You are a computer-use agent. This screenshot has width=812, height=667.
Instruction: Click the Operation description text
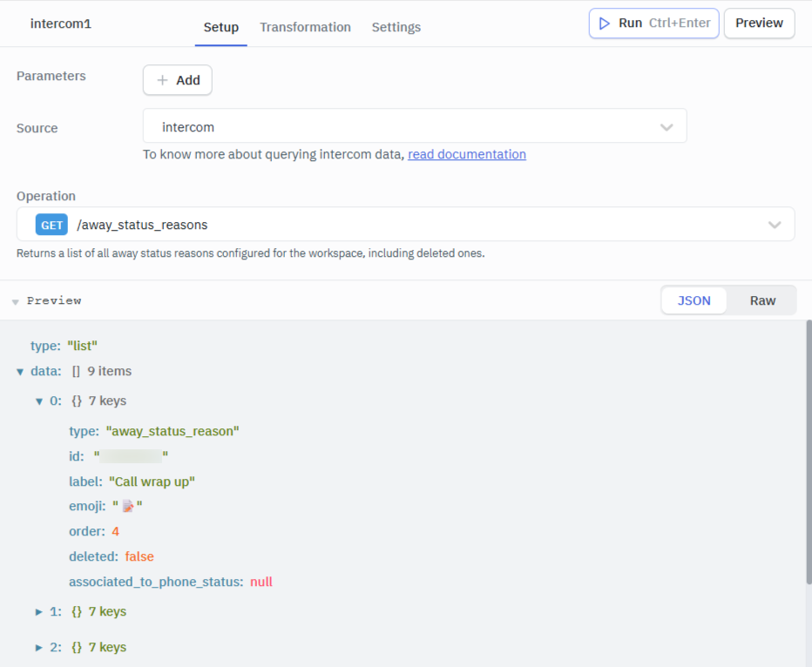click(x=251, y=253)
